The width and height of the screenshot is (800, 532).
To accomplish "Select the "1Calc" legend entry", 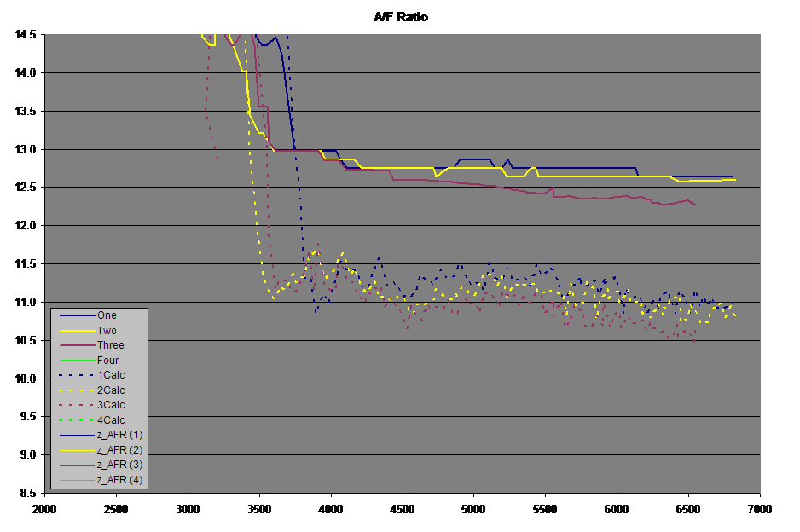I will pos(110,375).
